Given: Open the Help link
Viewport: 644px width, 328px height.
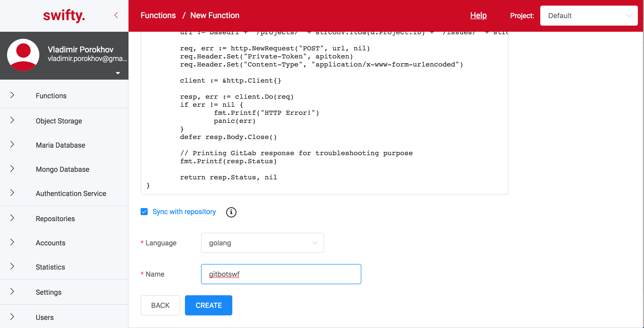Looking at the screenshot, I should tap(478, 16).
